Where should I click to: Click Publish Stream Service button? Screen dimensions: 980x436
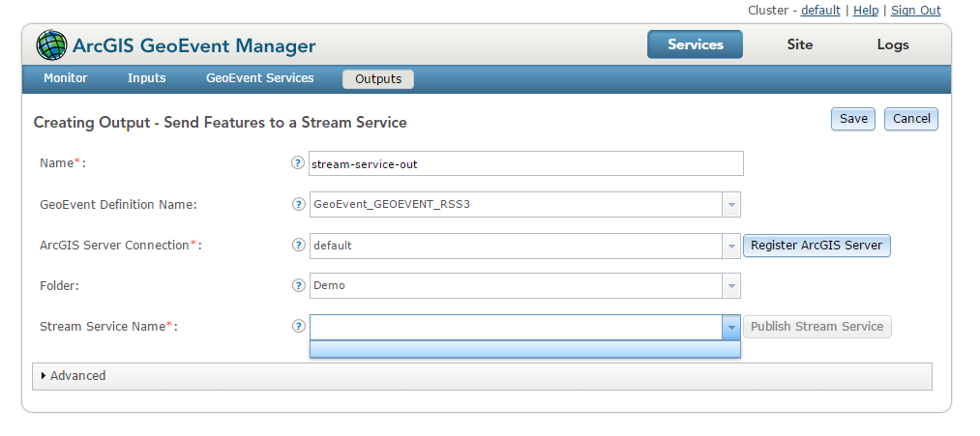817,327
